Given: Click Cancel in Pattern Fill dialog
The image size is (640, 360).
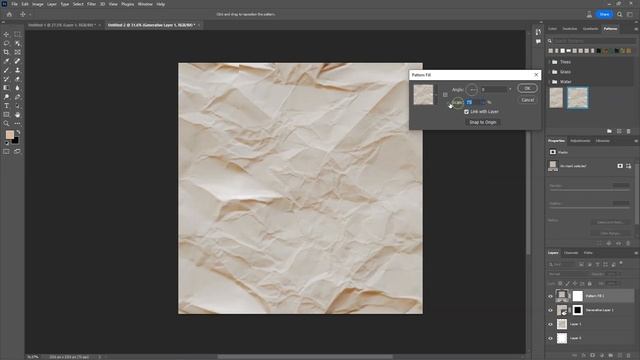Looking at the screenshot, I should [x=527, y=100].
